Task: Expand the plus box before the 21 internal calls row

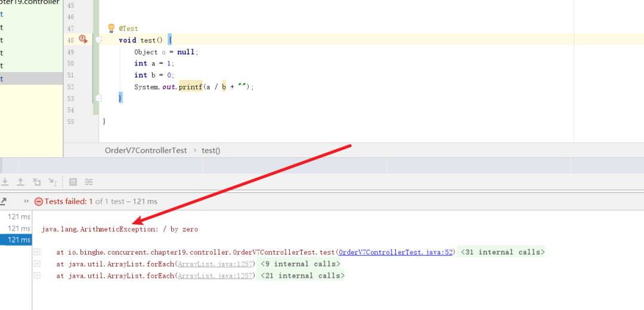Action: 37,275
